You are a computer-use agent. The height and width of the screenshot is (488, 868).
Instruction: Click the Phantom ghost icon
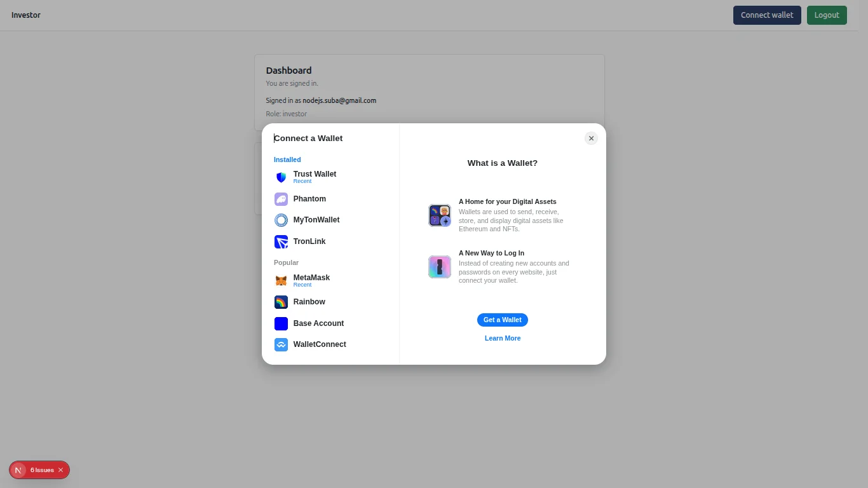coord(281,199)
